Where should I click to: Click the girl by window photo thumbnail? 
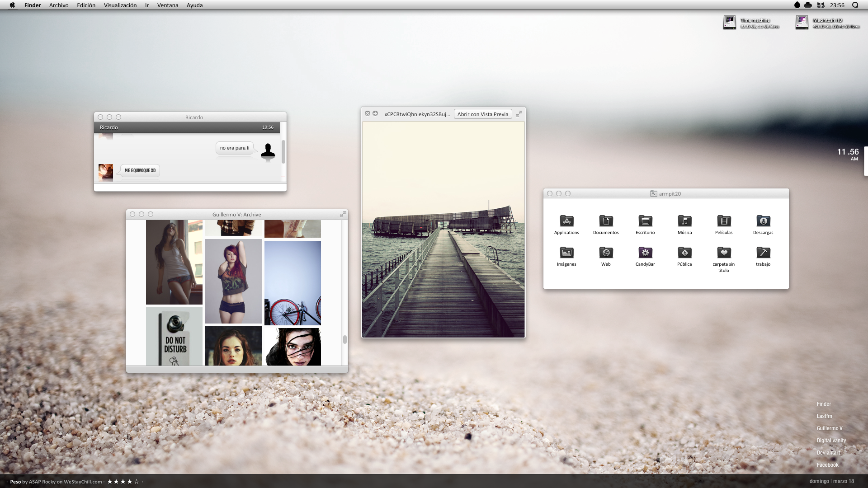pyautogui.click(x=174, y=262)
